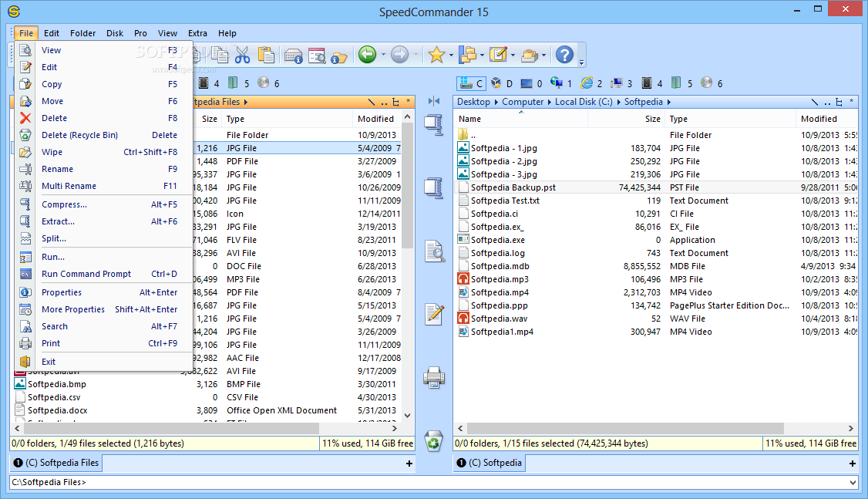Expand breadcrumb arrow after Computer in right panel
868x499 pixels.
(550, 102)
